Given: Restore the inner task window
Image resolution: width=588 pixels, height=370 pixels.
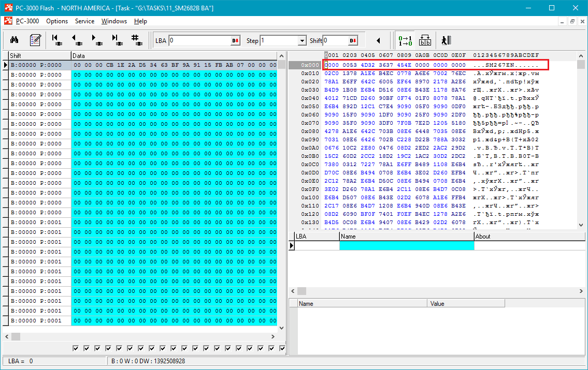Looking at the screenshot, I should (x=572, y=21).
